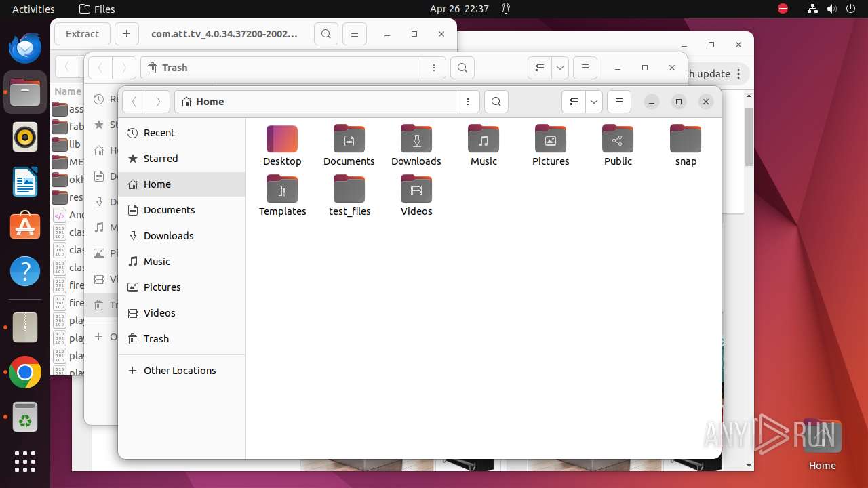Switch Home window to list view
The height and width of the screenshot is (488, 868).
pos(574,102)
